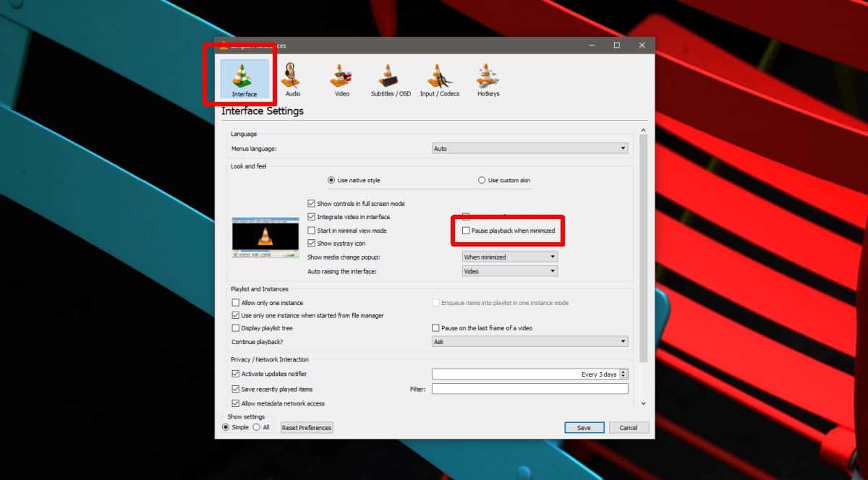Enable Start in minimal view mode
Viewport: 868px width, 480px height.
pos(347,231)
